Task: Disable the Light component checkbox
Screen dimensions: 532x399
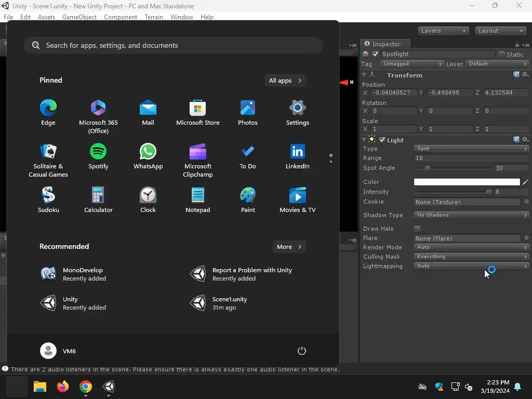Action: (382, 140)
